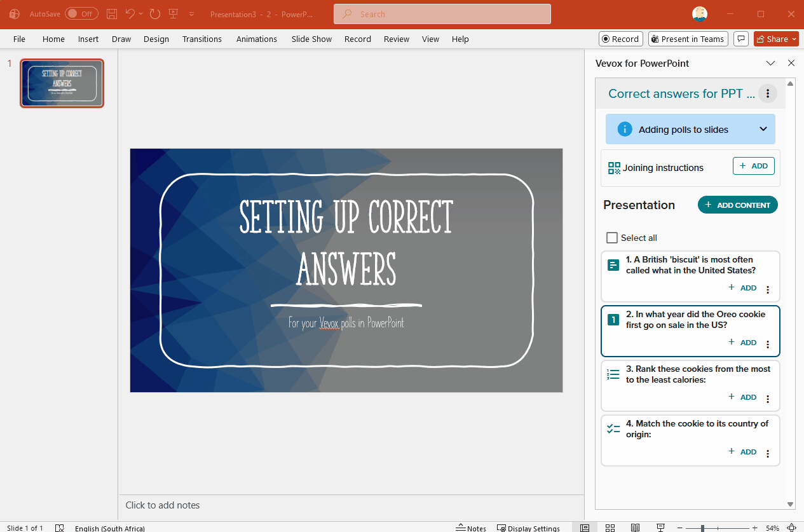
Task: Toggle the AutoSave switch
Action: [x=81, y=13]
